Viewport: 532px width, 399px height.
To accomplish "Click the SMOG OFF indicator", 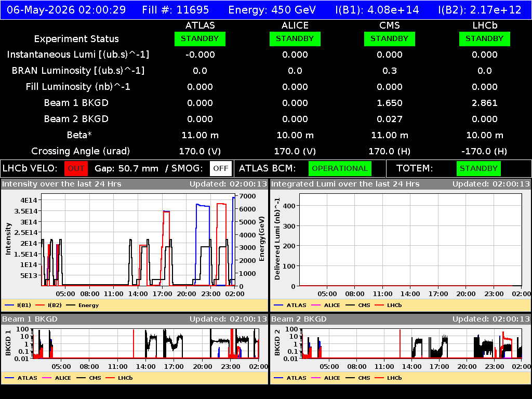I will (220, 169).
